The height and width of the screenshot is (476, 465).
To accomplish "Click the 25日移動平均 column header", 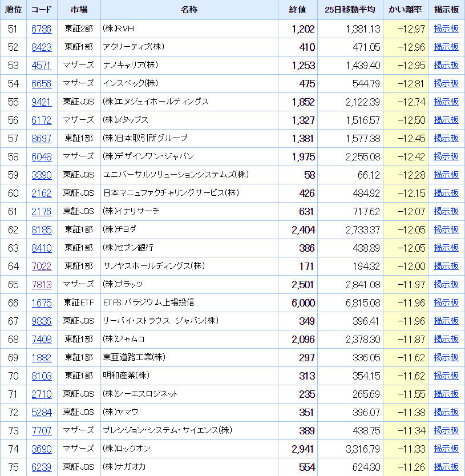I will [350, 10].
